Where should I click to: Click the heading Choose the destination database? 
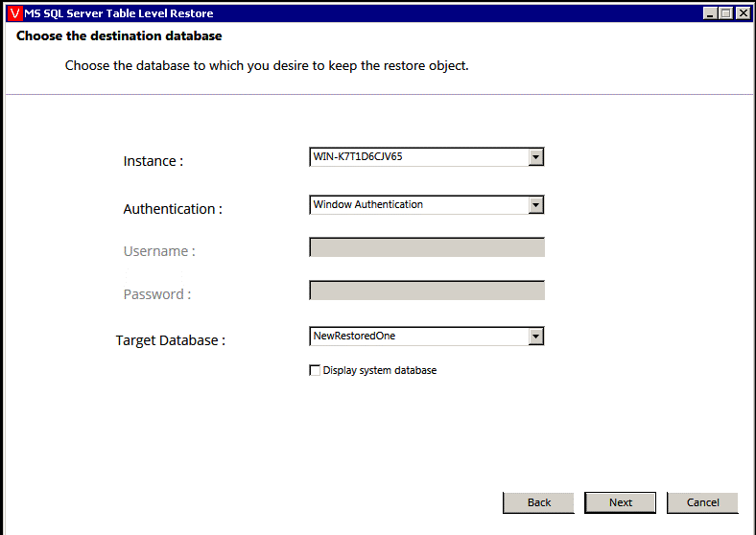pos(119,36)
